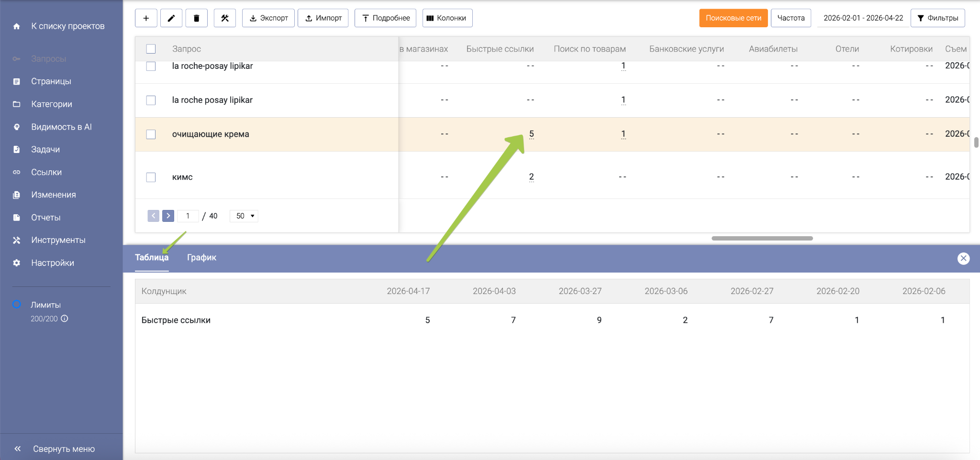This screenshot has height=460, width=980.
Task: Open the wrench tools icon in toolbar
Action: point(225,18)
